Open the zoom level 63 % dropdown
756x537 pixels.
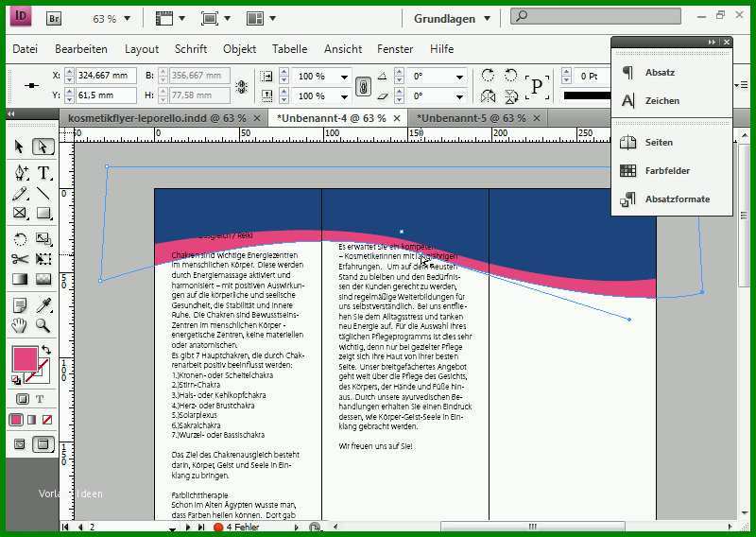click(x=128, y=19)
